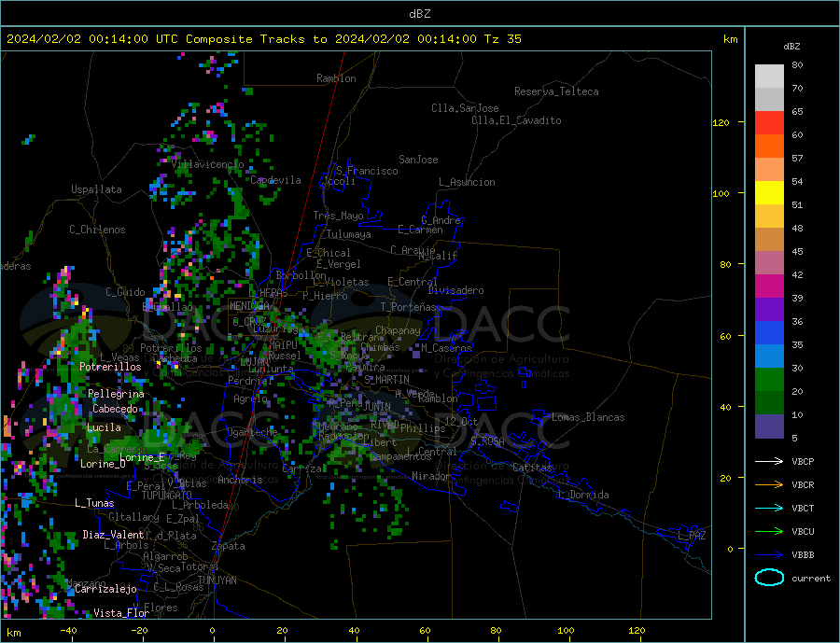Click the 'Zapata' place label

(229, 546)
